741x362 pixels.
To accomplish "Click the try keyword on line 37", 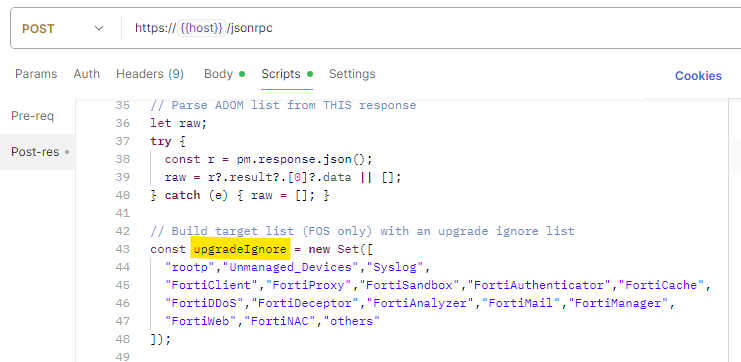I will click(161, 141).
